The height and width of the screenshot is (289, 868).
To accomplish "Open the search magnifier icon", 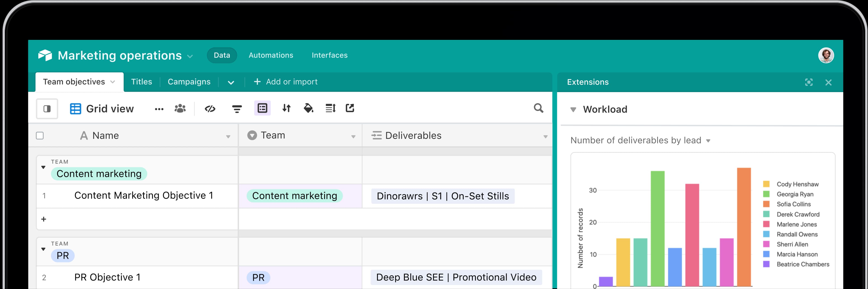I will (x=538, y=108).
